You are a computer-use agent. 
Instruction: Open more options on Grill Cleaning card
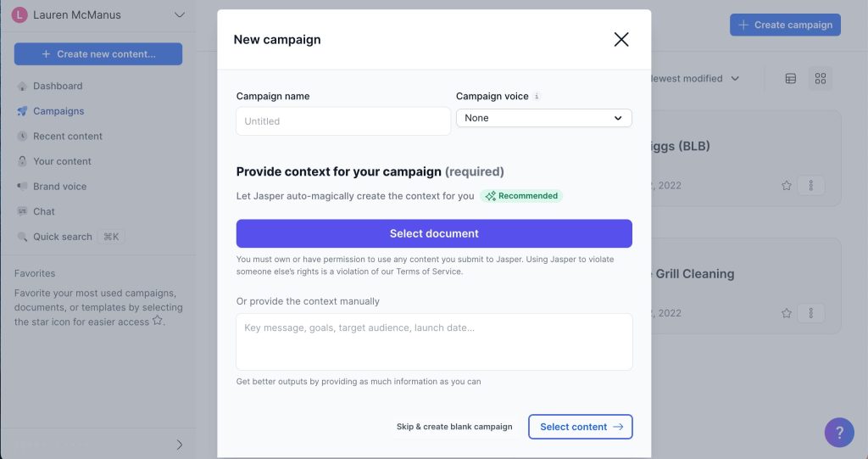[x=811, y=313]
